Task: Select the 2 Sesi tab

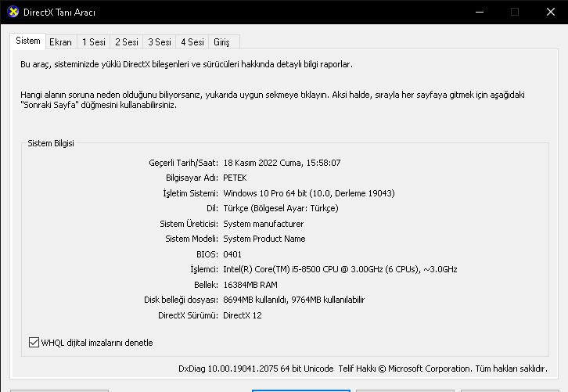Action: (x=127, y=42)
